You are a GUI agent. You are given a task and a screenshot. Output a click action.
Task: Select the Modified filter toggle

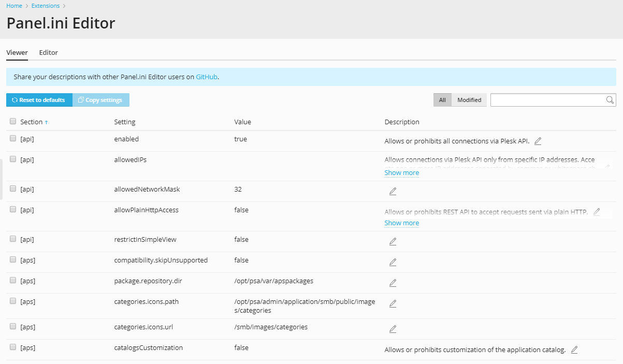pos(469,99)
